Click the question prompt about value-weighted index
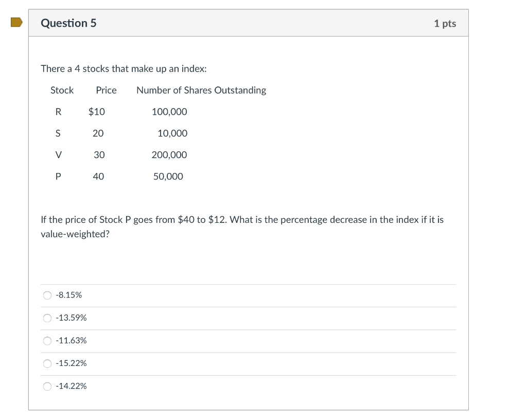 coord(242,226)
